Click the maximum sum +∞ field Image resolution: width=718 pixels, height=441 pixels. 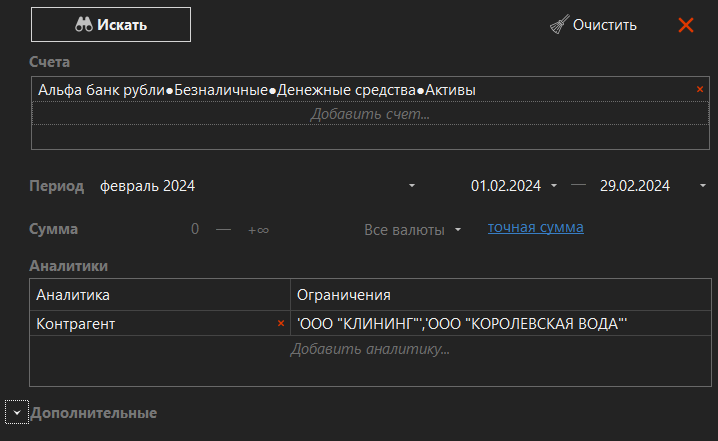point(258,230)
